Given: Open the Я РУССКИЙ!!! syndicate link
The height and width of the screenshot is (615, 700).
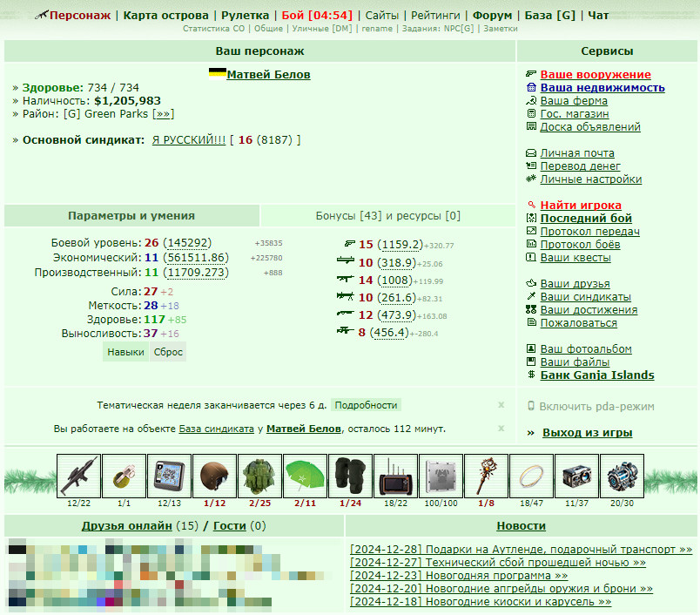Looking at the screenshot, I should coord(189,139).
